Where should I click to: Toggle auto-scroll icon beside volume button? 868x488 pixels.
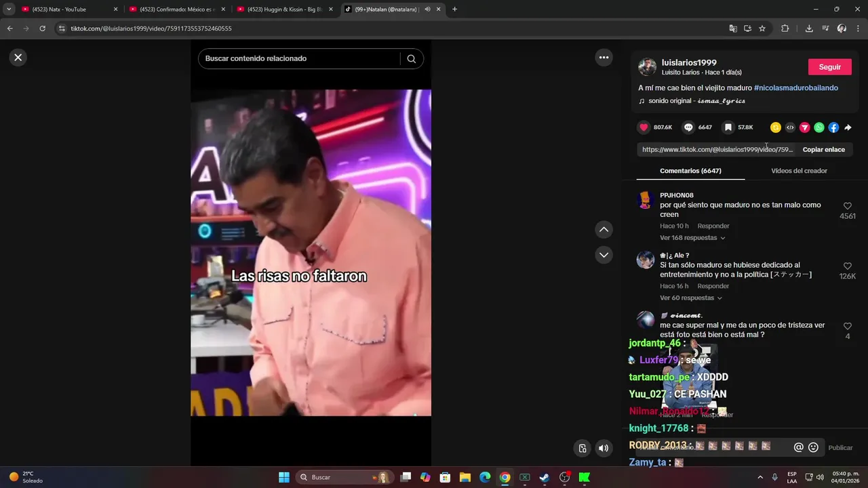point(582,448)
